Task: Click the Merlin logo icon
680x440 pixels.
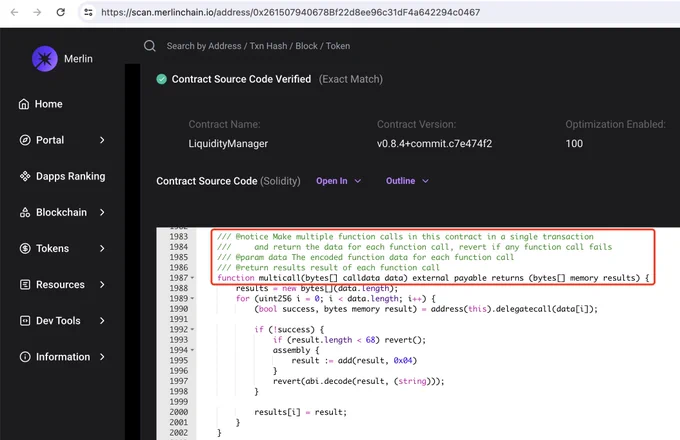Action: click(x=45, y=59)
